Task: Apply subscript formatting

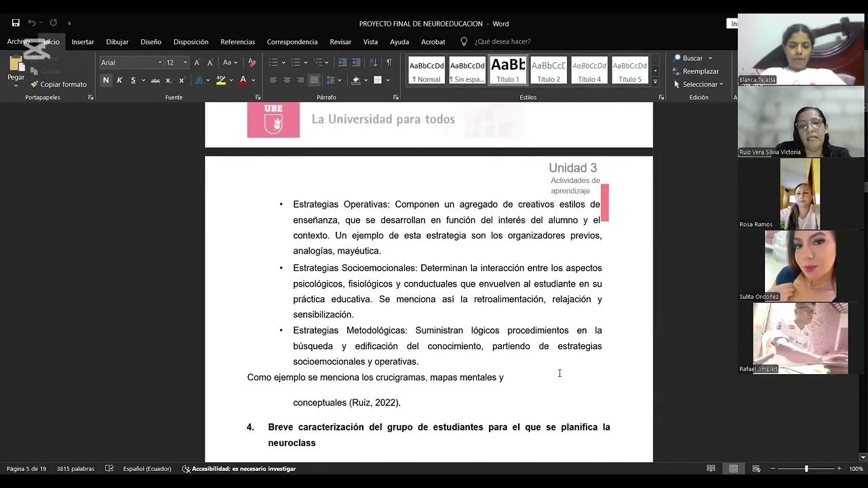Action: (x=168, y=80)
